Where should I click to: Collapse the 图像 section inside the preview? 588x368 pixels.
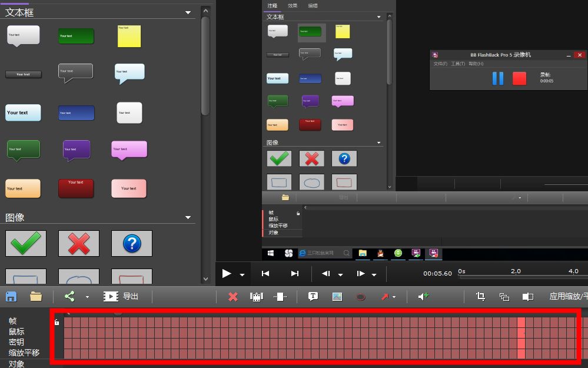[x=378, y=142]
